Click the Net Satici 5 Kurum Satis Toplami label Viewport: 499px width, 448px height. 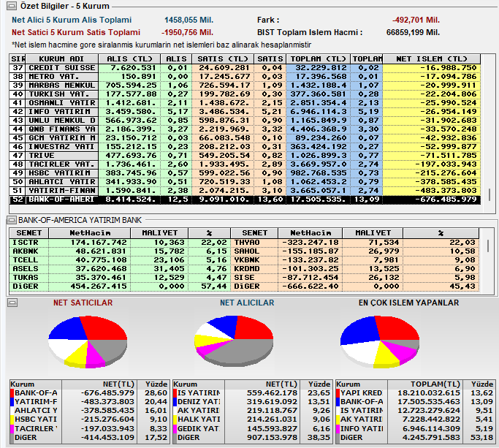coord(76,32)
